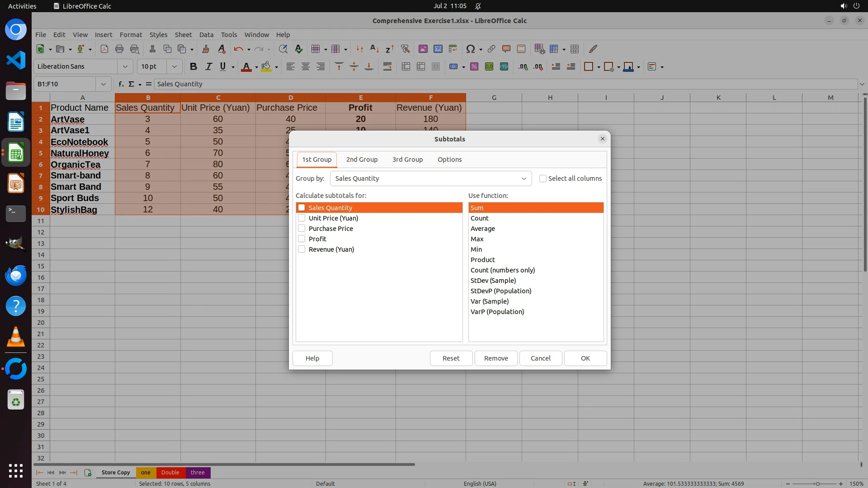Screen dimensions: 868x488
Task: Click the Sort Ascending toolbar icon
Action: coord(374,49)
